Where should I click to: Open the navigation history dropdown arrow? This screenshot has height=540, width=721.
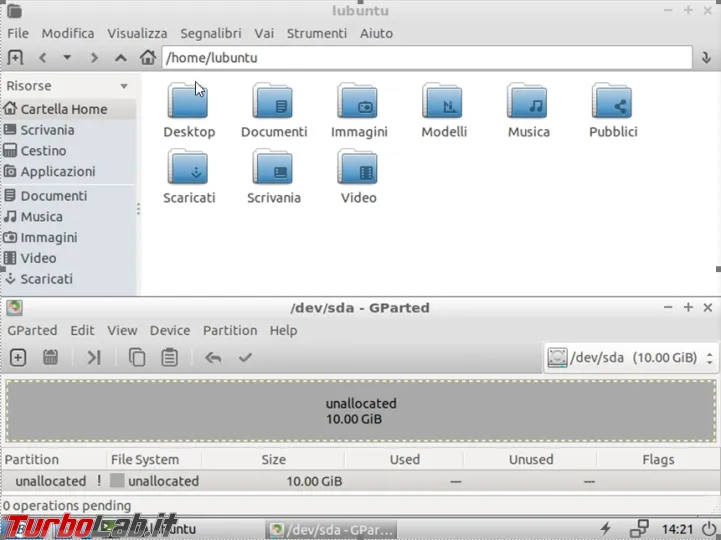(67, 58)
